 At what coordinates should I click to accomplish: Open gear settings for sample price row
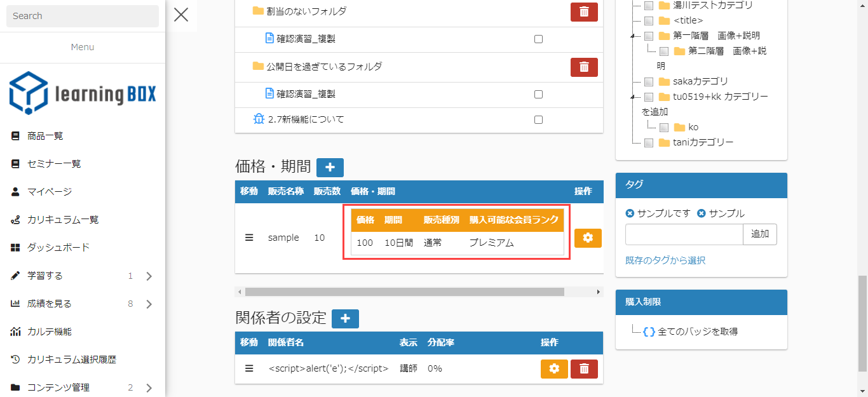point(588,238)
